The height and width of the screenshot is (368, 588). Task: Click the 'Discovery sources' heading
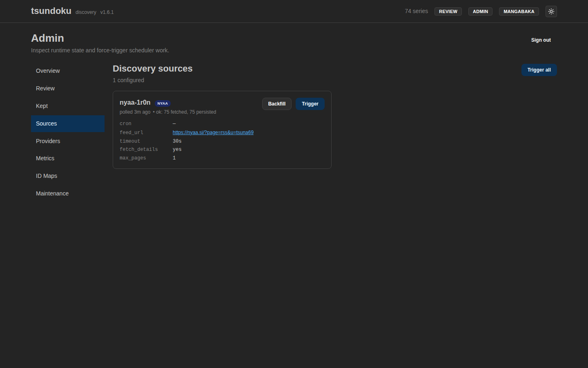152,69
